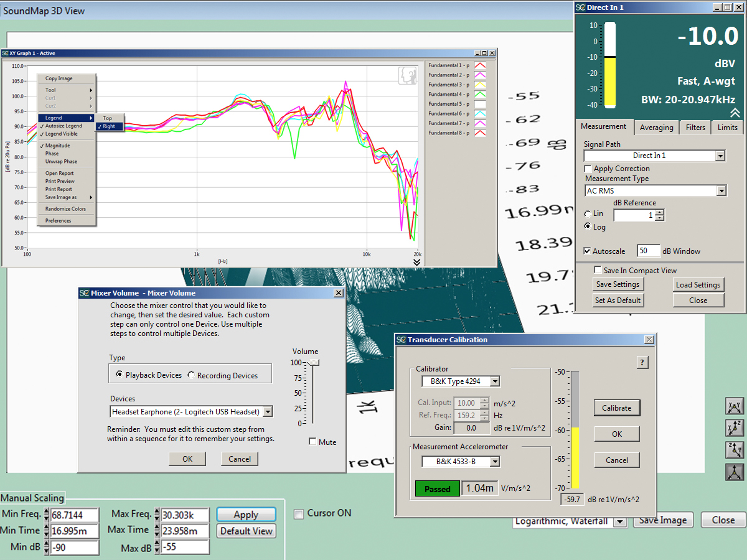
Task: Click OK in Transducer Calibration dialog
Action: click(617, 434)
